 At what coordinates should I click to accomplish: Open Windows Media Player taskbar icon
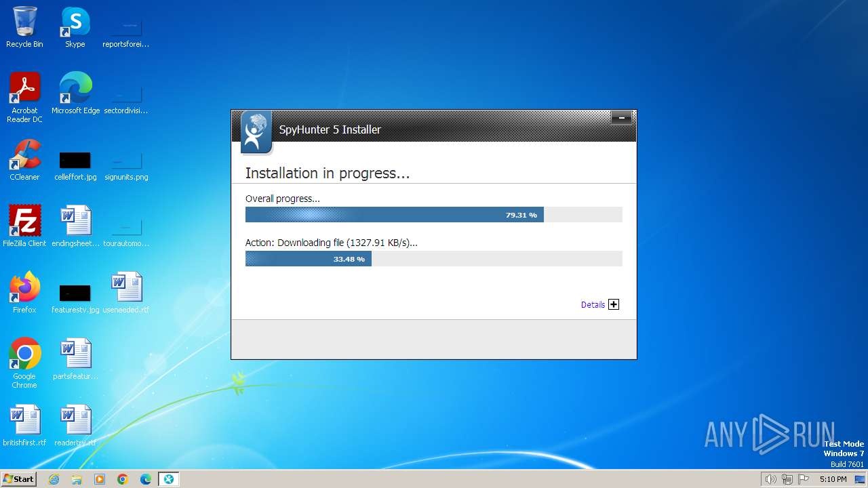click(100, 479)
